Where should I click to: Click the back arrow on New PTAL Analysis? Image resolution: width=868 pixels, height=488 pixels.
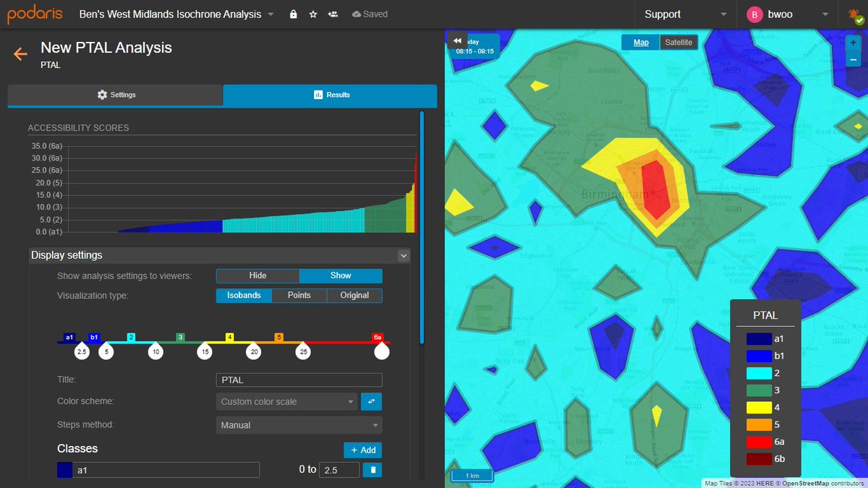tap(20, 53)
